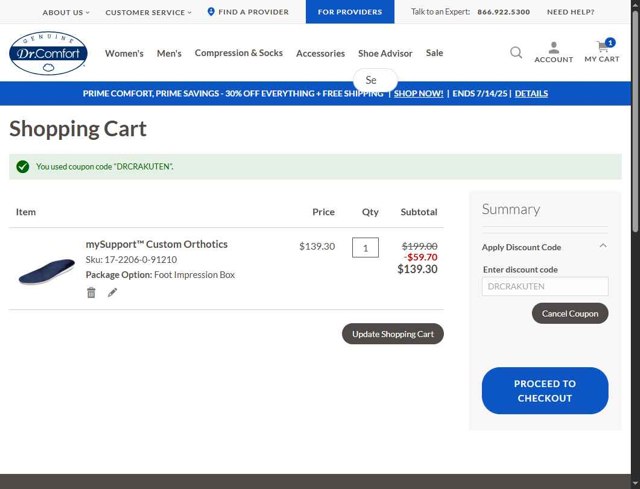Open the Women's menu

[124, 53]
